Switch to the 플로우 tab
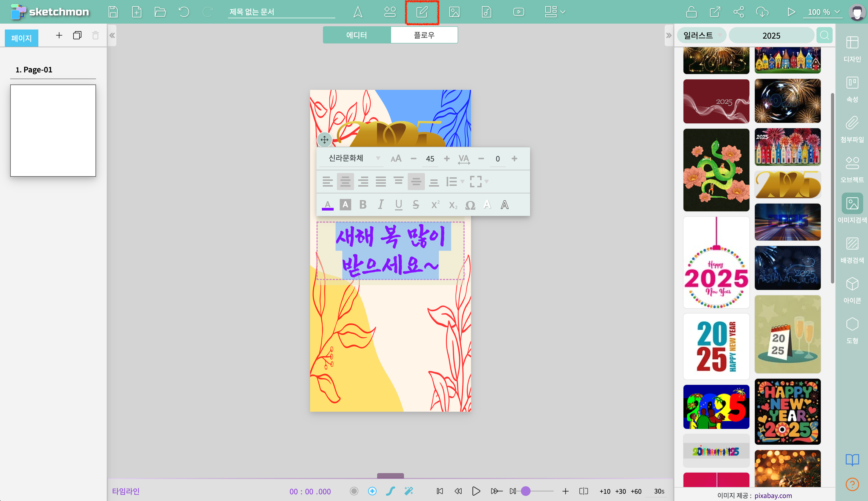The height and width of the screenshot is (501, 868). click(424, 35)
